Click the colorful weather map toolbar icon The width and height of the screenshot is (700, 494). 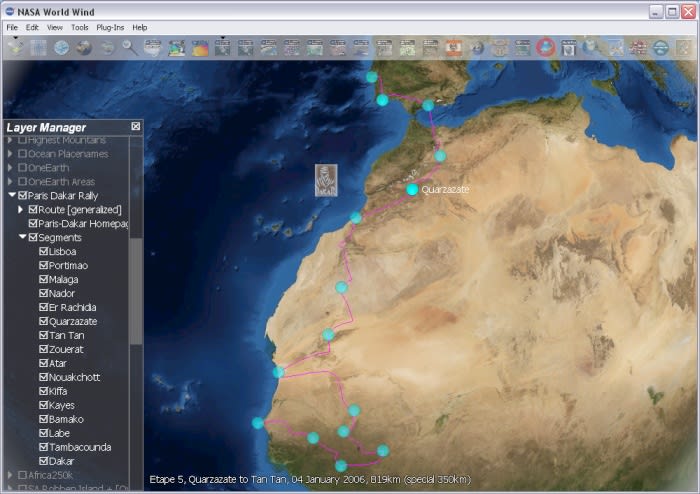point(176,48)
